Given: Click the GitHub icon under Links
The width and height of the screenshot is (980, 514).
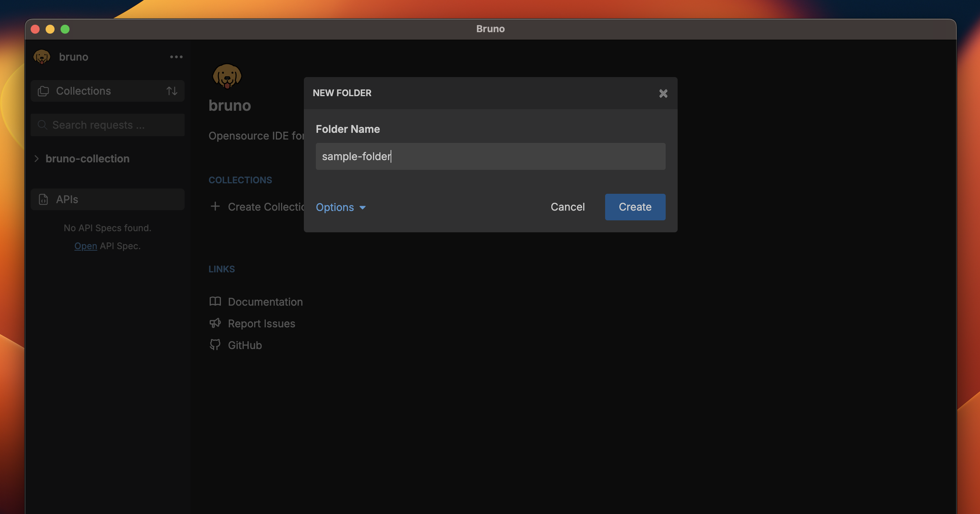Looking at the screenshot, I should tap(215, 345).
